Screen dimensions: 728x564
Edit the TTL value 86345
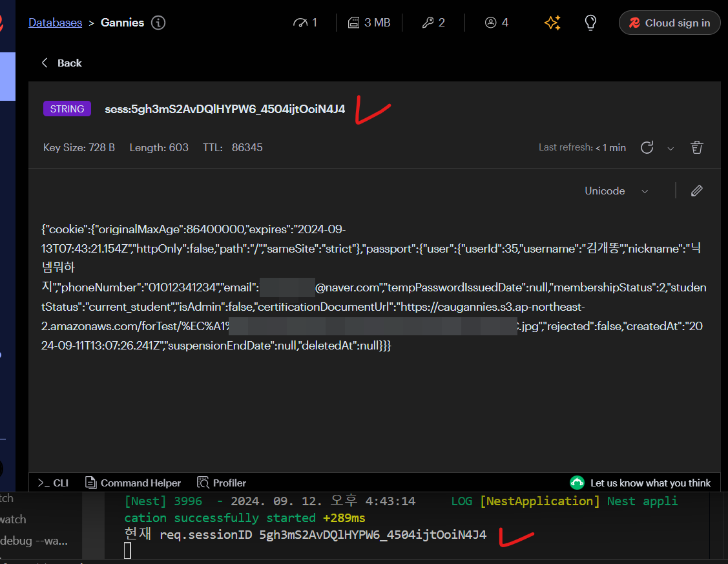pyautogui.click(x=247, y=147)
